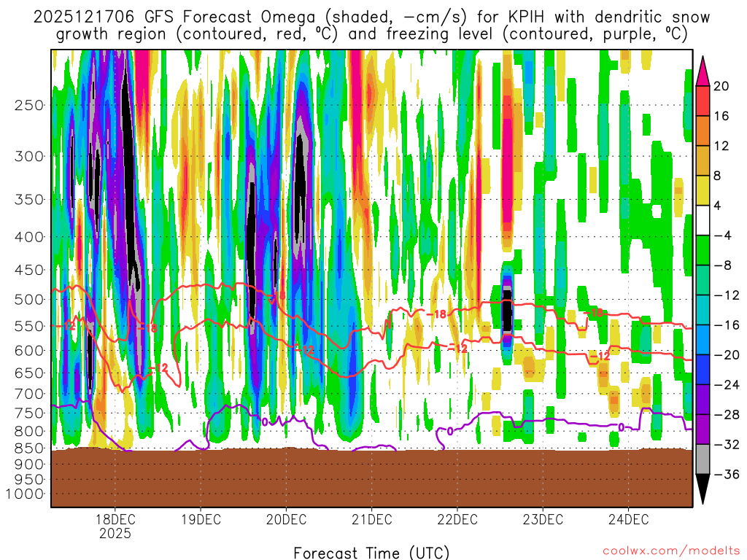This screenshot has height=560, width=747.
Task: Click the 350 pressure level label
Action: [29, 200]
